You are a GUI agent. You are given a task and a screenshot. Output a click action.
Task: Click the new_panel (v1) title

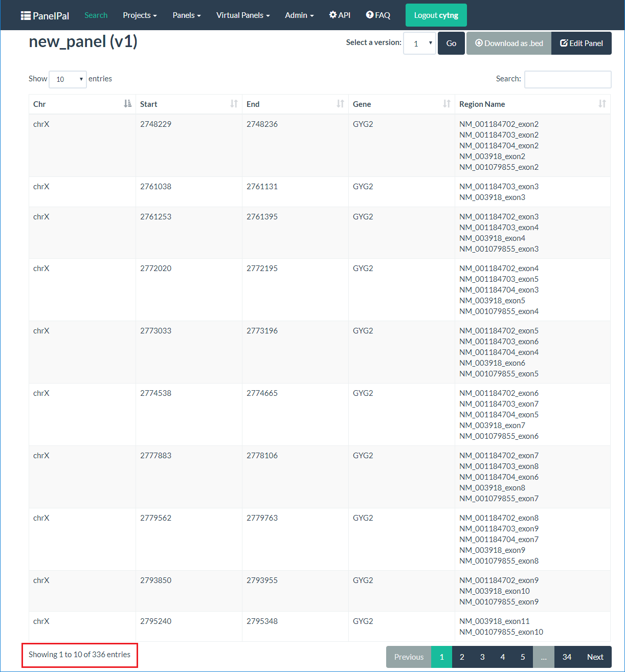(x=83, y=41)
